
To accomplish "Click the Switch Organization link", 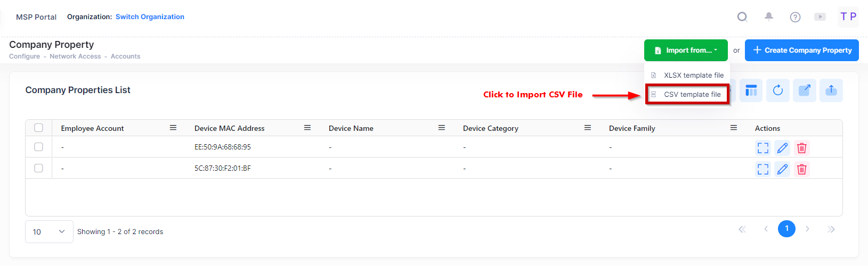I will (150, 17).
